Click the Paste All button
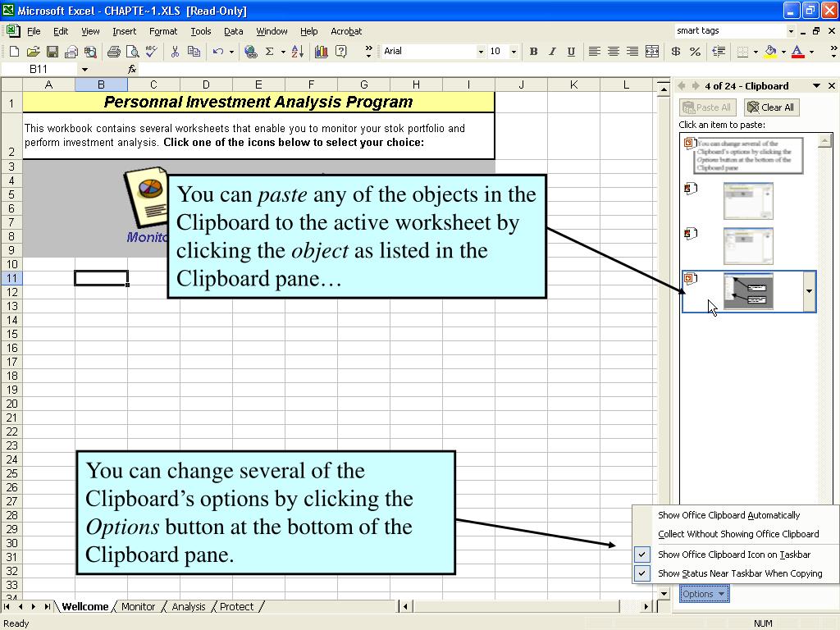Viewport: 840px width, 630px height. pos(708,107)
